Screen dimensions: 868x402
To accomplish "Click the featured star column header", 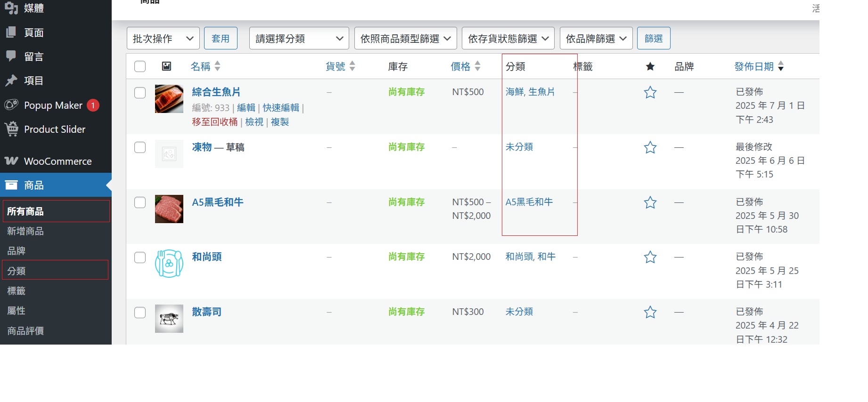I will (650, 66).
